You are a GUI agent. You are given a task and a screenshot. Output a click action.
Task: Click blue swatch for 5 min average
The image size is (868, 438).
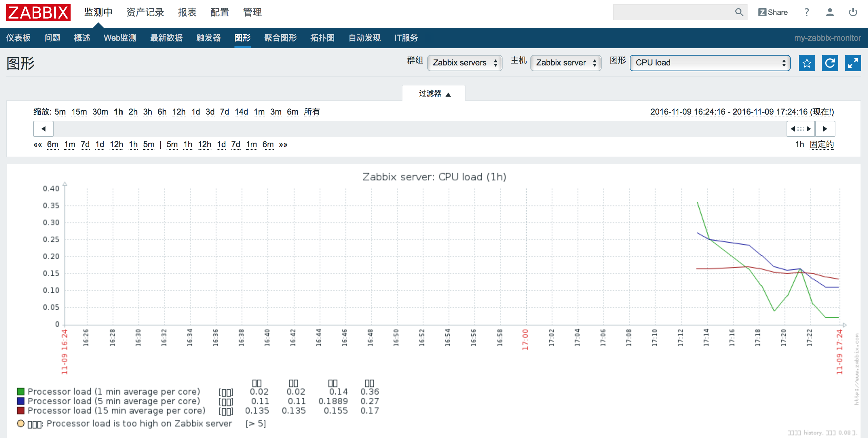click(x=21, y=401)
